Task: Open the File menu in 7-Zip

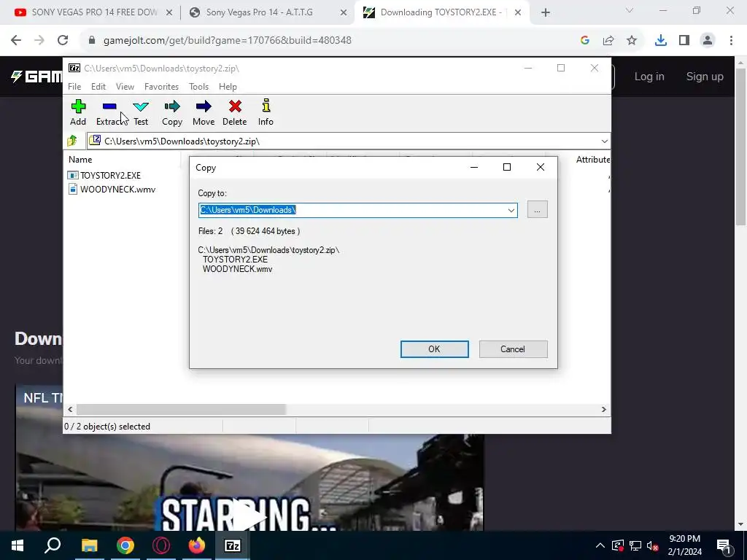Action: click(74, 87)
